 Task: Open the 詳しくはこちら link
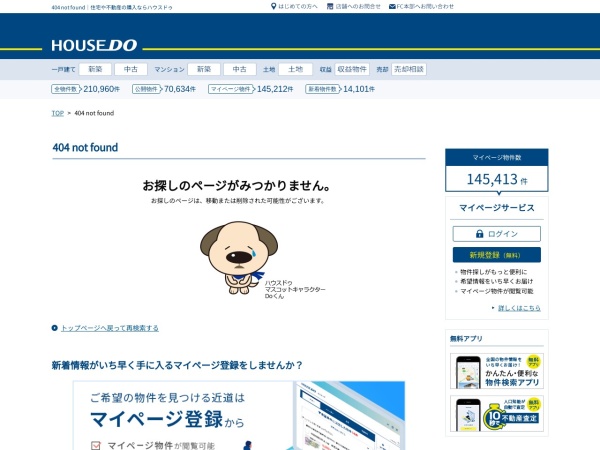[519, 308]
